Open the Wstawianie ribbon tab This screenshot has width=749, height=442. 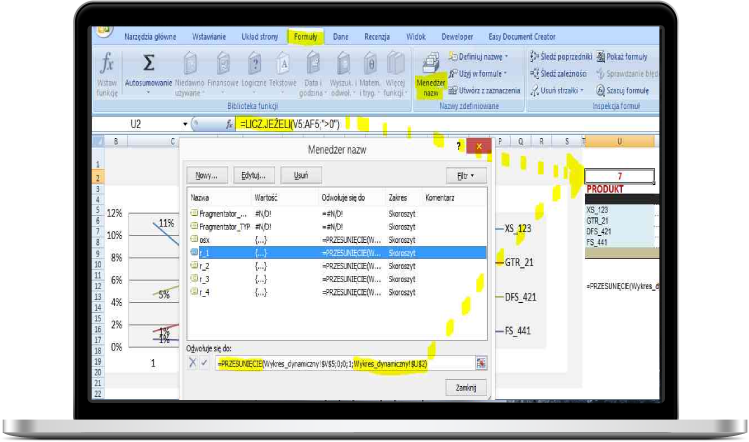pos(207,36)
